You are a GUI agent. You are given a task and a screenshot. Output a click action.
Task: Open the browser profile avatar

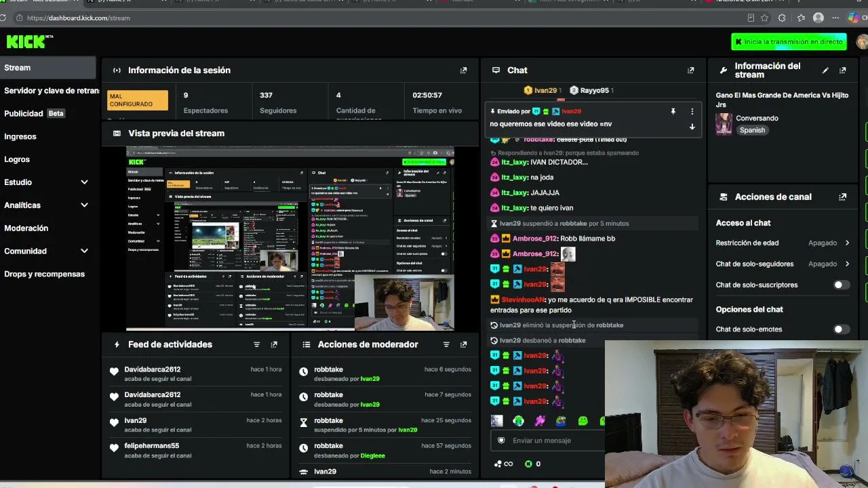coord(818,18)
